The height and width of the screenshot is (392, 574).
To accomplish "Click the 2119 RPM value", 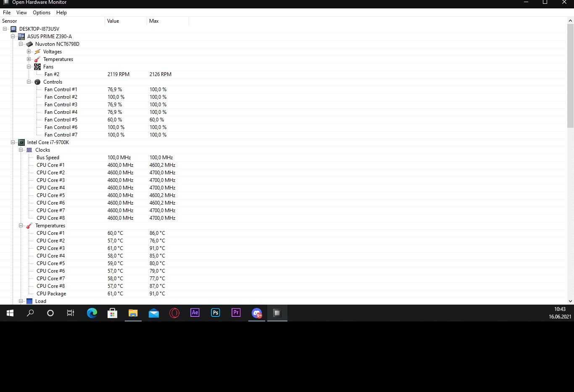I will 118,74.
